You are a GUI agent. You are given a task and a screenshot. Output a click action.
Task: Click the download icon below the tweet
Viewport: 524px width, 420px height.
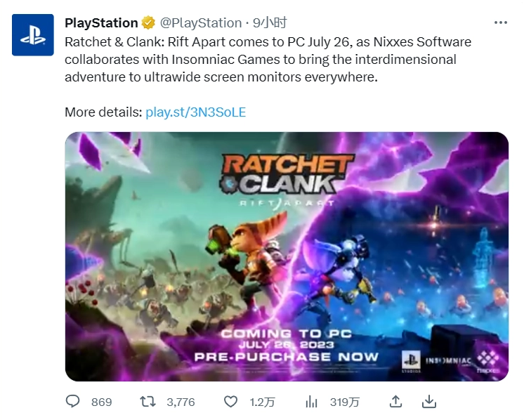point(428,402)
